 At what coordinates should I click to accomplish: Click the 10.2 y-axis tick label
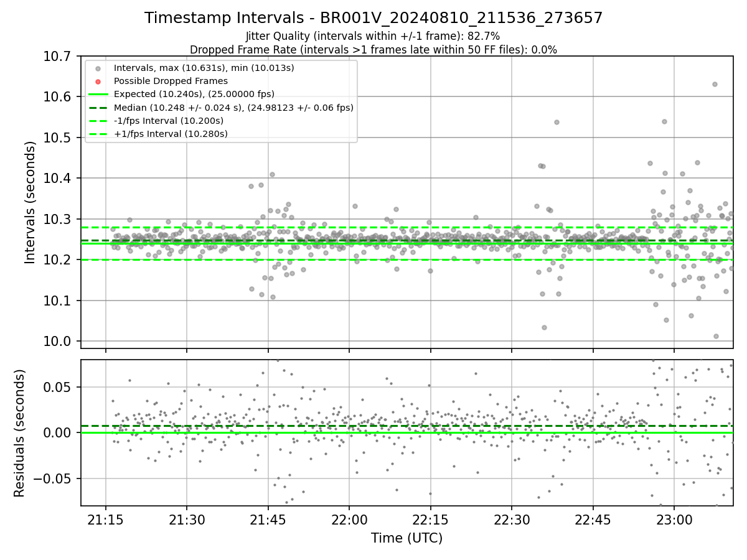(59, 260)
